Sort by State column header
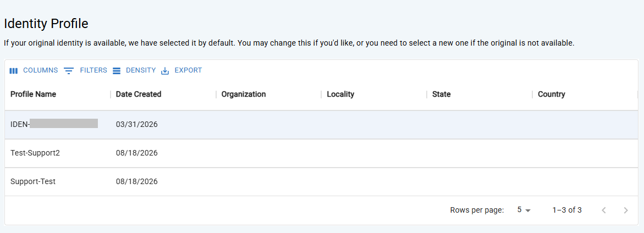The width and height of the screenshot is (644, 233). (x=442, y=95)
